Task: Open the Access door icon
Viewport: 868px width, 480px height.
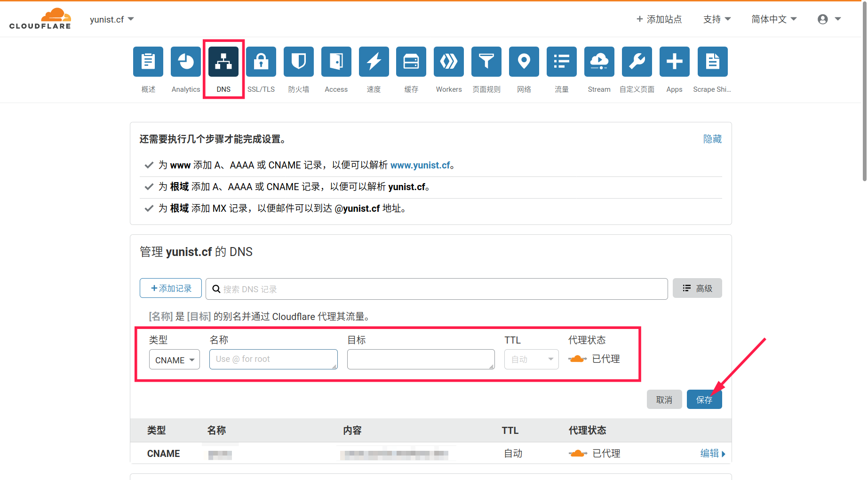Action: pyautogui.click(x=336, y=62)
